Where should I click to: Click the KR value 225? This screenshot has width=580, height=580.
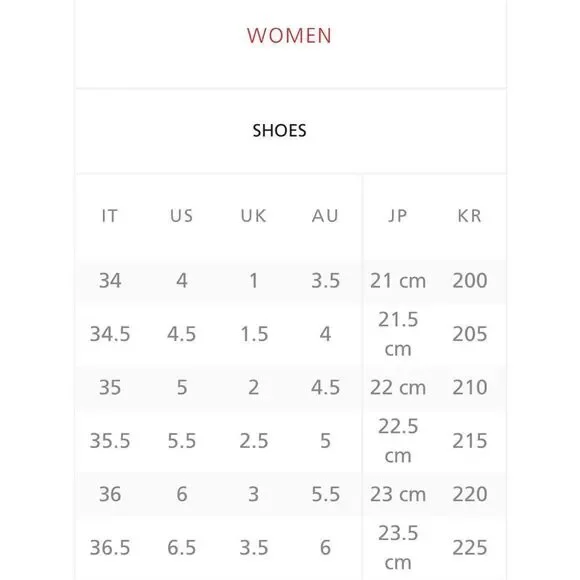pos(470,547)
